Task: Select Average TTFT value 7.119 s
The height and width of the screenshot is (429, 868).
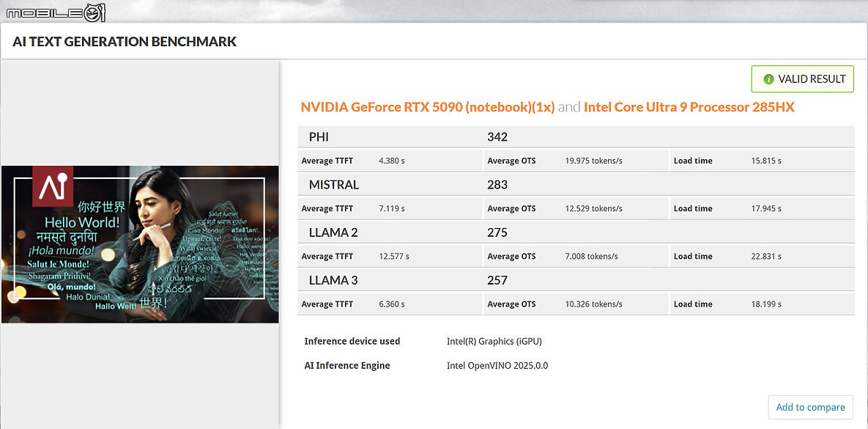Action: tap(391, 208)
